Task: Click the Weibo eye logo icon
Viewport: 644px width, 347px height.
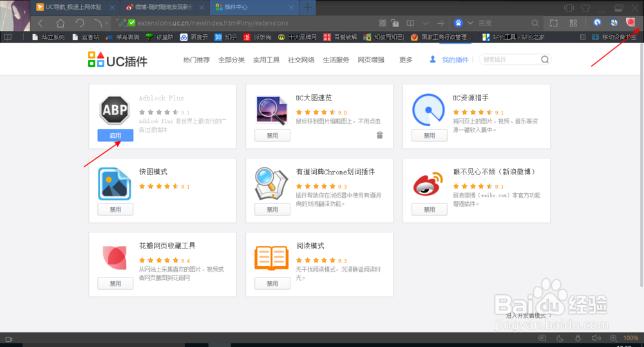Action: pos(428,184)
